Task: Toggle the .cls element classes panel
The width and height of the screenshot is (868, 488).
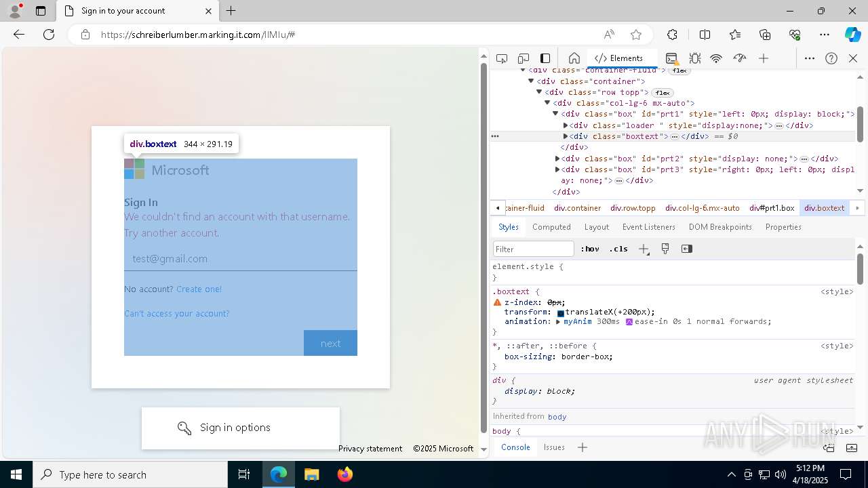Action: (618, 249)
